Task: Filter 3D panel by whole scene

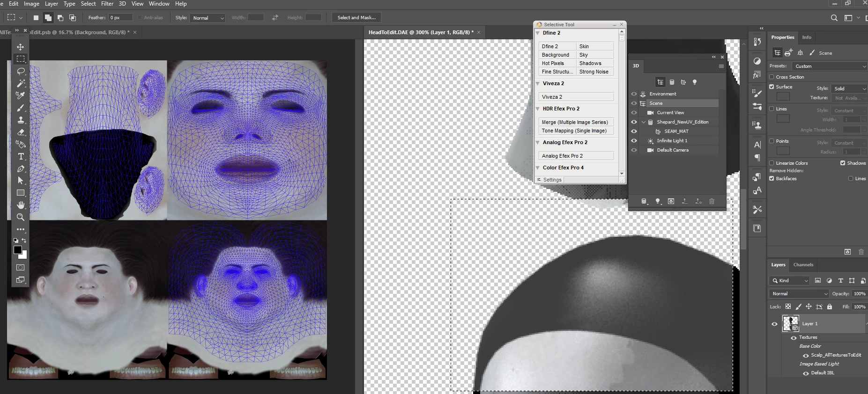Action: pos(660,82)
